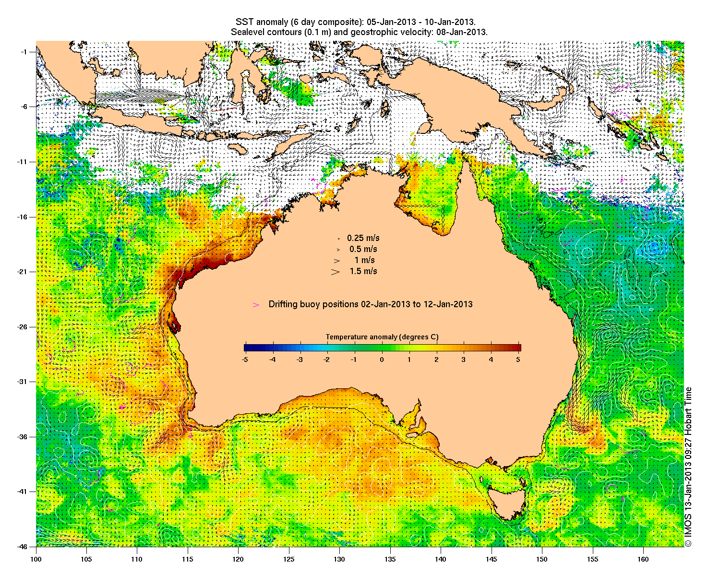The height and width of the screenshot is (588, 720).
Task: Click longitude label '130' on bottom axis
Action: (339, 559)
